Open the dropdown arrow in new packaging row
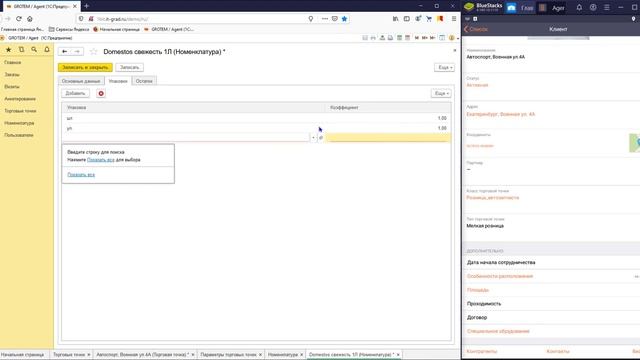 point(313,138)
